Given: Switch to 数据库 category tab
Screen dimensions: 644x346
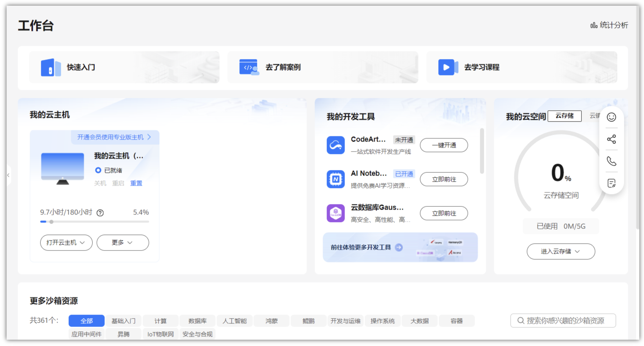Looking at the screenshot, I should point(197,321).
